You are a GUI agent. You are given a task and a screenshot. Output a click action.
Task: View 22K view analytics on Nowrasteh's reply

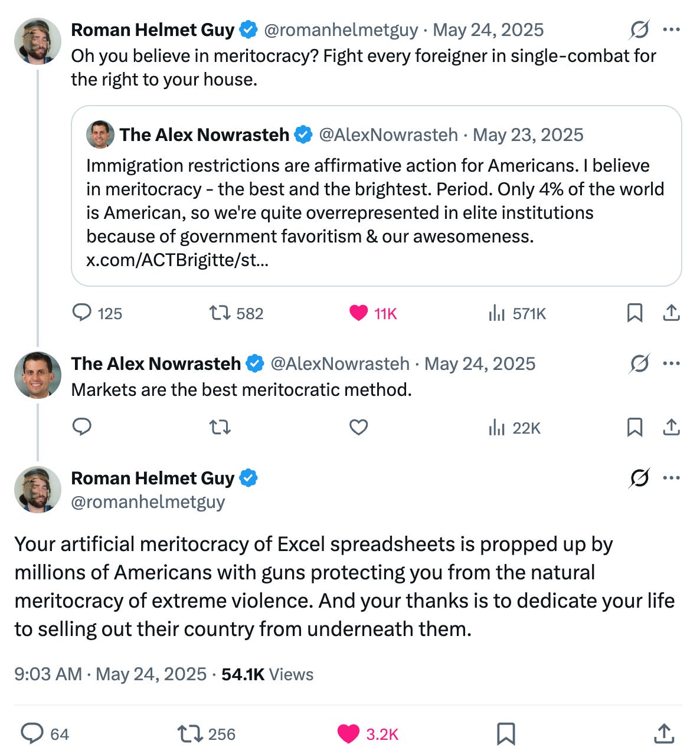point(515,428)
